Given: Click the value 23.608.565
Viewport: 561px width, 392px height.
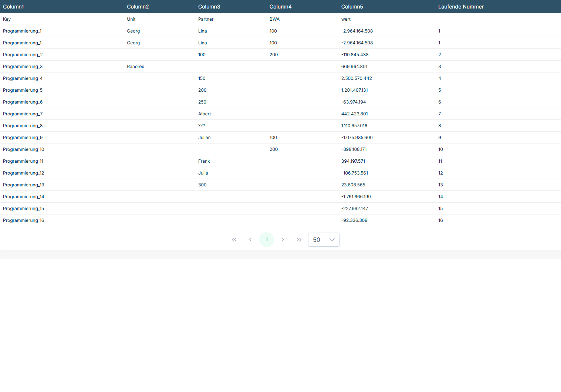Looking at the screenshot, I should tap(353, 185).
